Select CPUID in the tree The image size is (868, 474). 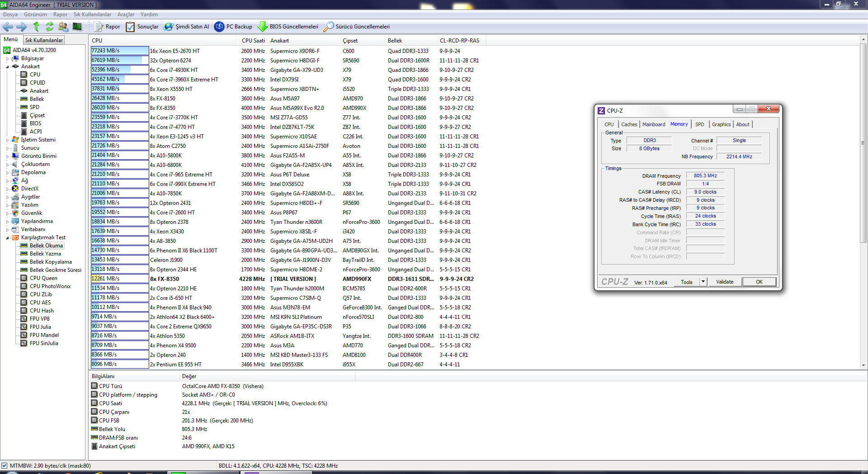pyautogui.click(x=37, y=83)
